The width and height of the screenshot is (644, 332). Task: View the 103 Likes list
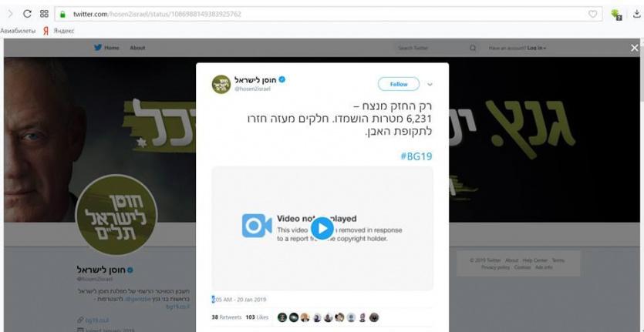[257, 317]
